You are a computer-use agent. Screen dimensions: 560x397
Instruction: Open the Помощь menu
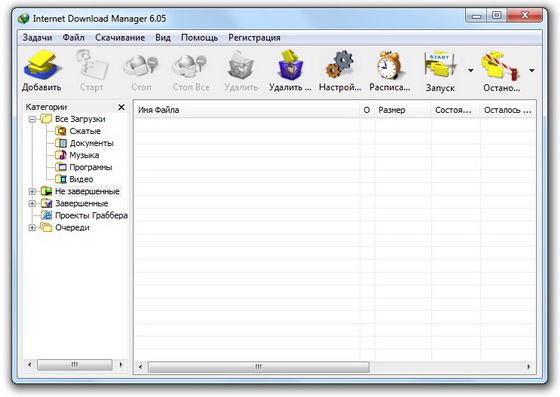(199, 37)
